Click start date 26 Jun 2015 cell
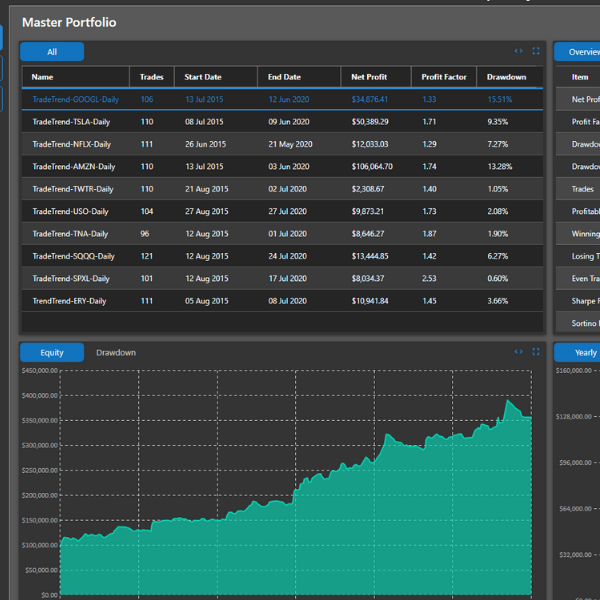The height and width of the screenshot is (600, 600). coord(205,144)
